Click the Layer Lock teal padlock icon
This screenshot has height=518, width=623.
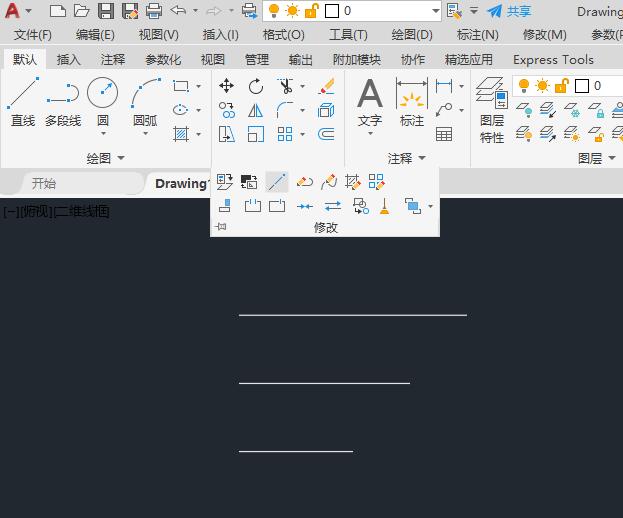click(x=596, y=110)
